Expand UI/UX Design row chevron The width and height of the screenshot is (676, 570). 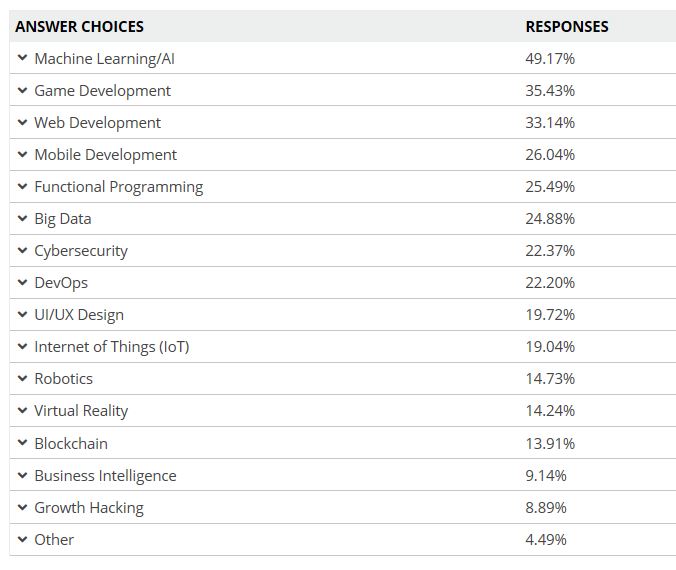22,314
